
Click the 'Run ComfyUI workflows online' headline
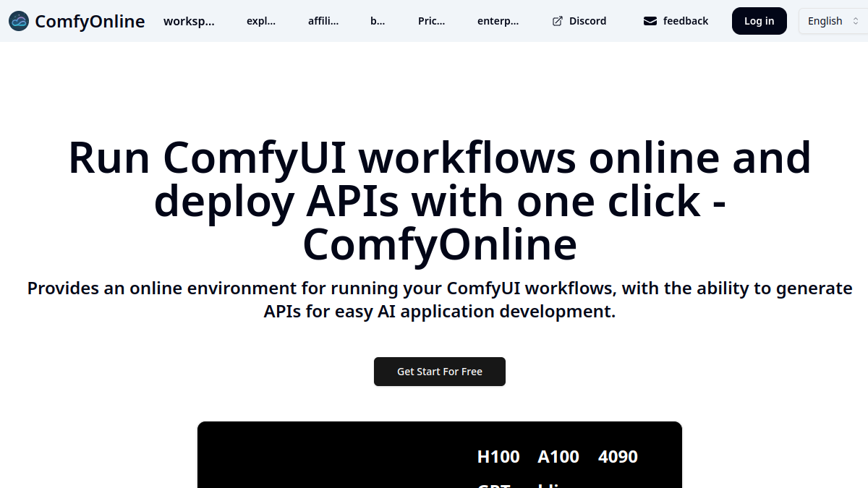point(440,201)
